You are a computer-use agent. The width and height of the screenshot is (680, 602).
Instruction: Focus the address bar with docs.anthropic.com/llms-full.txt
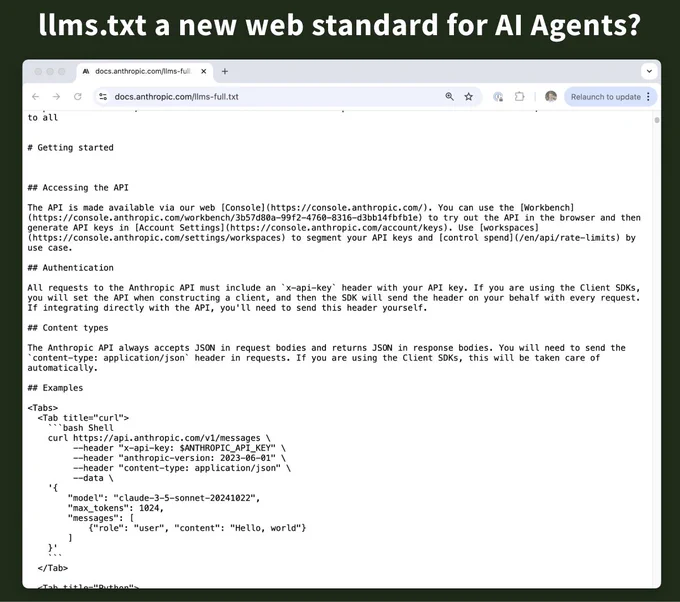[x=278, y=97]
